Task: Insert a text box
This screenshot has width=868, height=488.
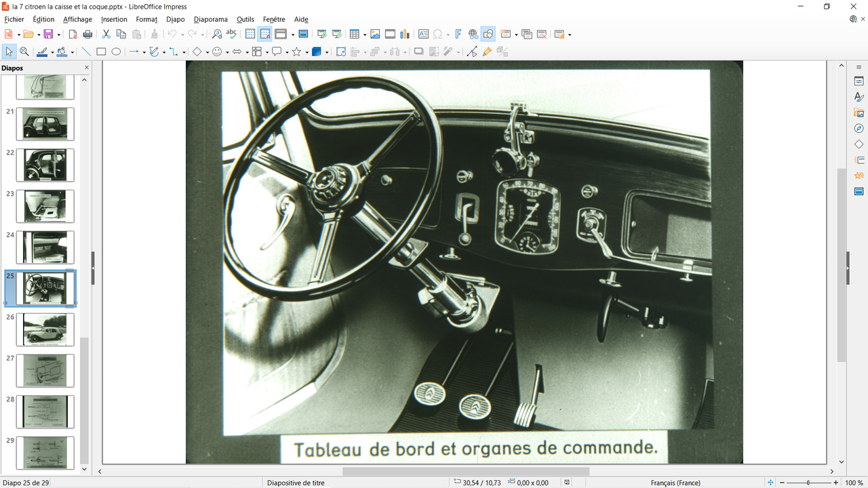Action: pos(423,34)
